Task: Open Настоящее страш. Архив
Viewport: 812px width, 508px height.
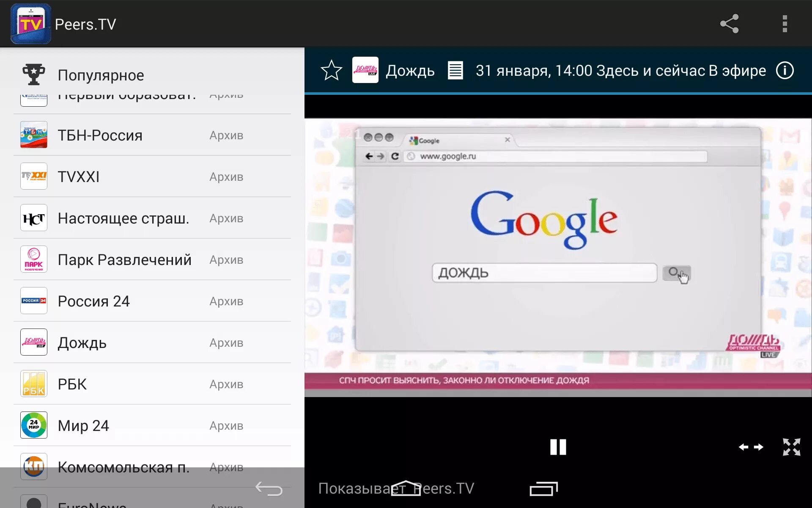Action: [226, 218]
